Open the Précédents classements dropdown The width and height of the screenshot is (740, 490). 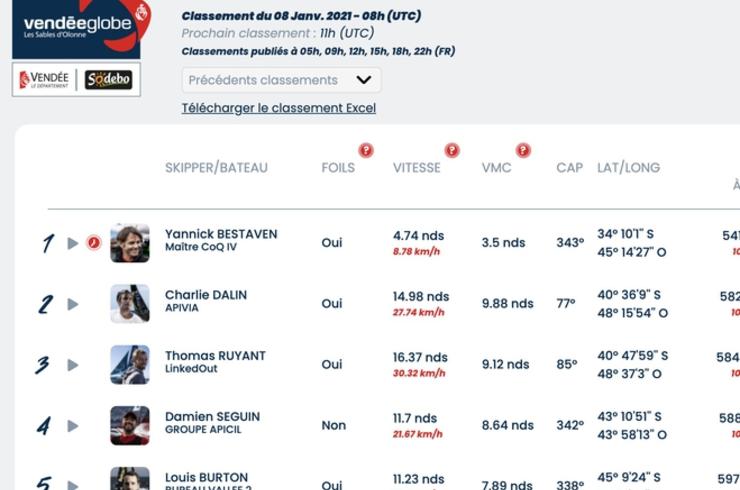tap(281, 80)
